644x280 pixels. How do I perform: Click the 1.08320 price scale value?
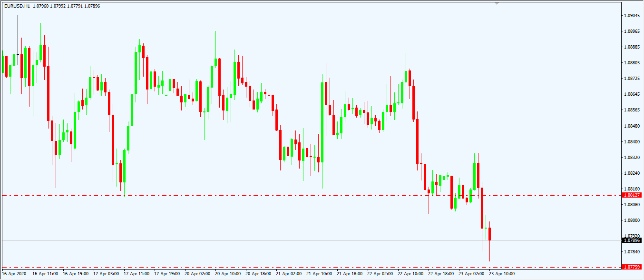[632, 158]
